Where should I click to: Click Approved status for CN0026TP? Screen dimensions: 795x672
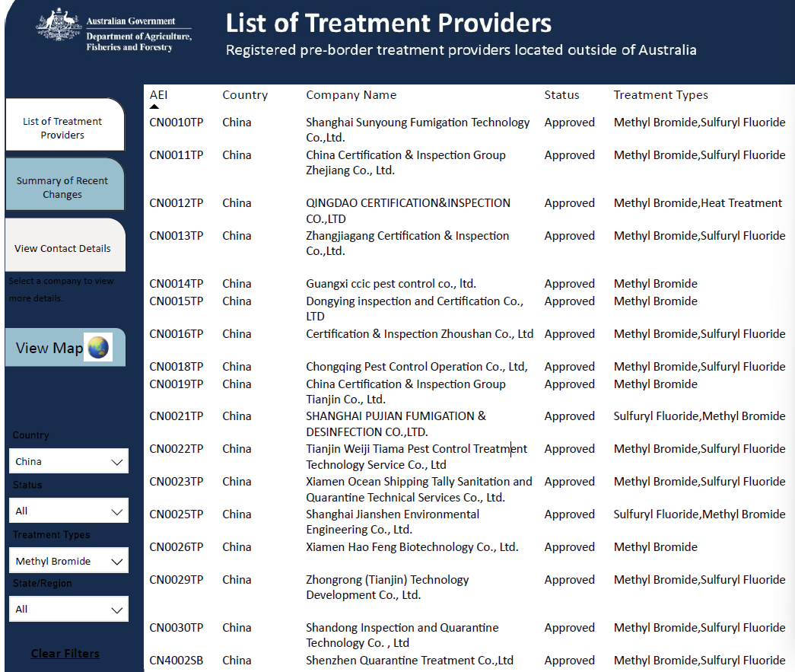(569, 546)
